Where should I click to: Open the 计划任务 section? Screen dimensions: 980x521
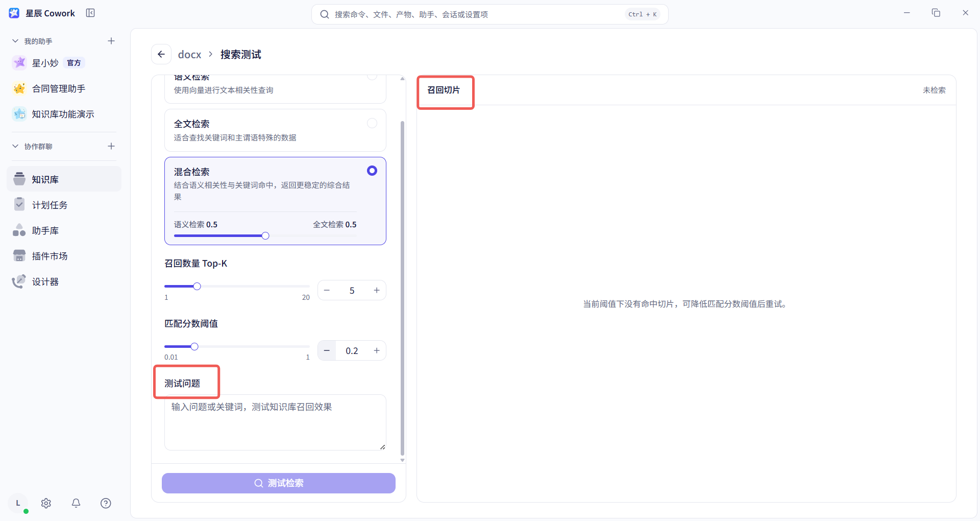pos(64,205)
